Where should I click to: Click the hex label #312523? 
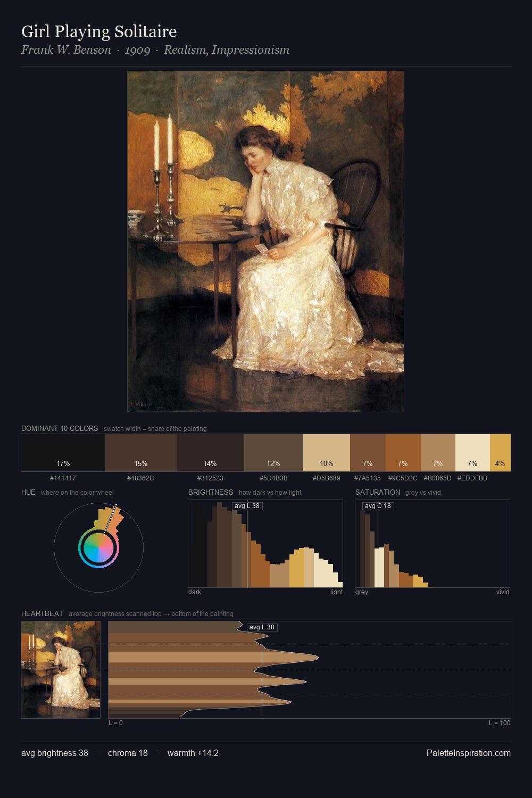point(210,478)
